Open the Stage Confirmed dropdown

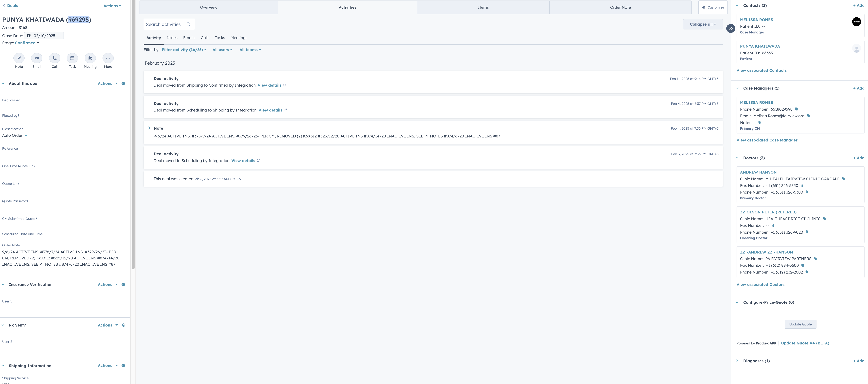27,43
